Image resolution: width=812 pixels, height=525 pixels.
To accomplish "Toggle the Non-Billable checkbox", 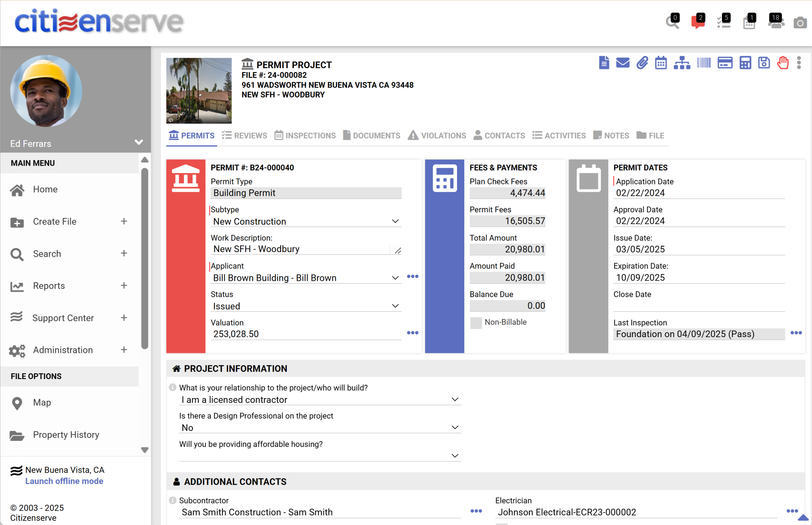I will tap(476, 322).
